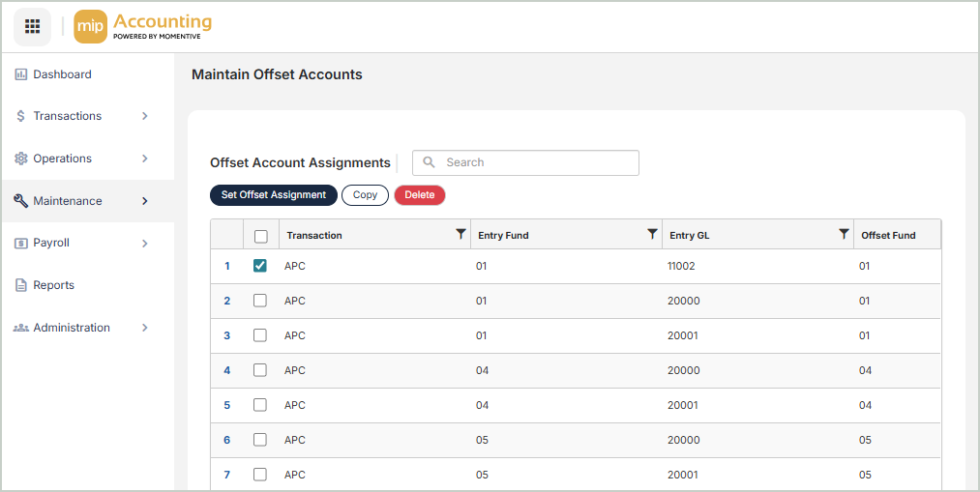Expand the Administration menu chevron
Image resolution: width=980 pixels, height=492 pixels.
145,328
